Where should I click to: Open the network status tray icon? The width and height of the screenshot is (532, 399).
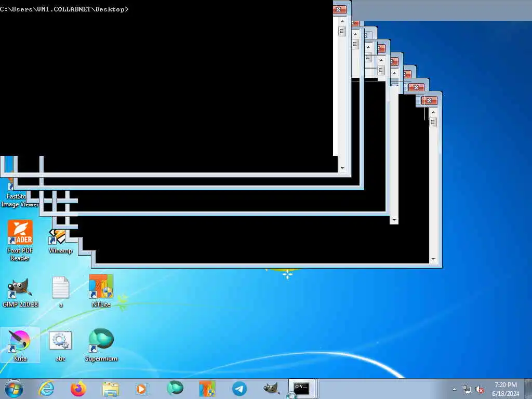pos(467,390)
